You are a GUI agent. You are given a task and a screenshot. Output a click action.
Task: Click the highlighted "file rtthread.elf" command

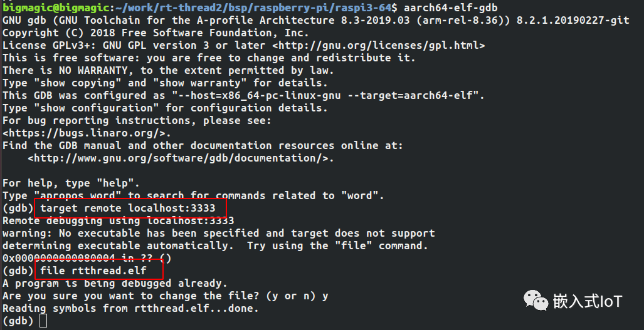pos(99,271)
